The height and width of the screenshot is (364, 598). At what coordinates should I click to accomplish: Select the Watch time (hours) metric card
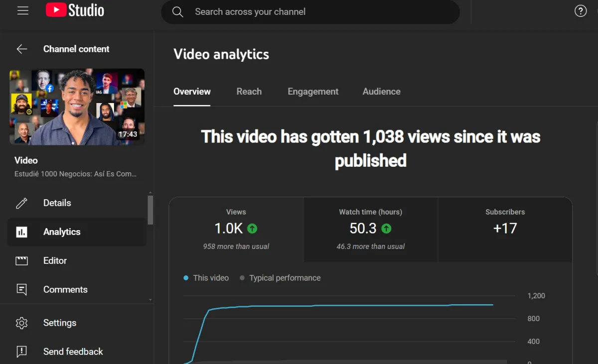pyautogui.click(x=371, y=230)
